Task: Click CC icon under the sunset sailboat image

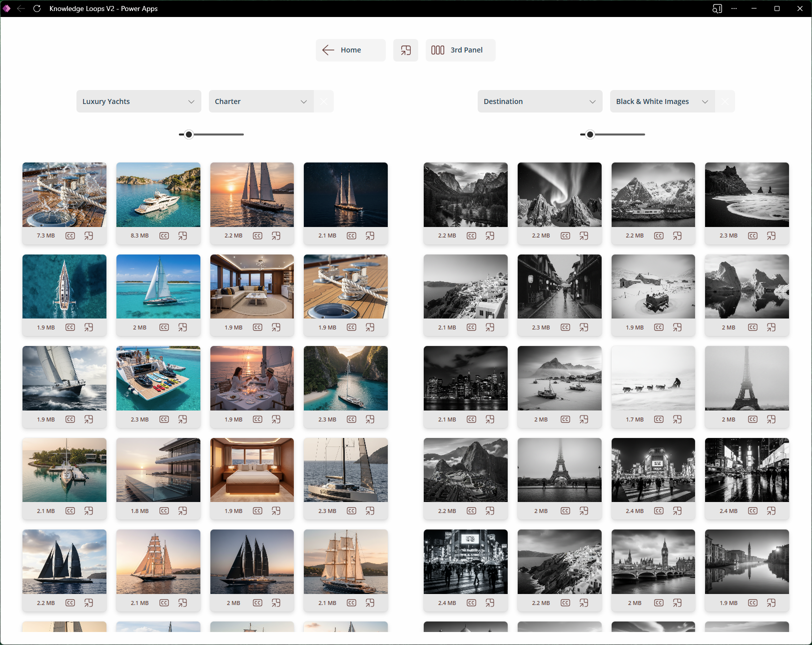Action: 257,235
